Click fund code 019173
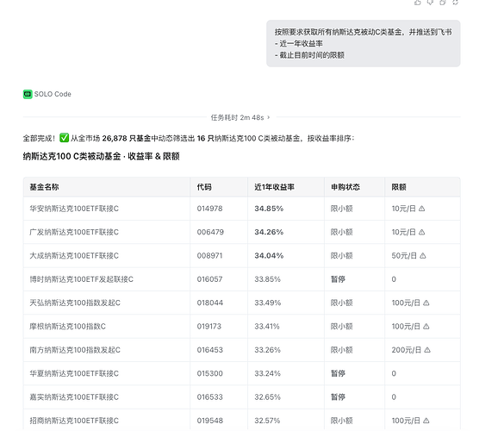The width and height of the screenshot is (504, 431). click(x=209, y=326)
